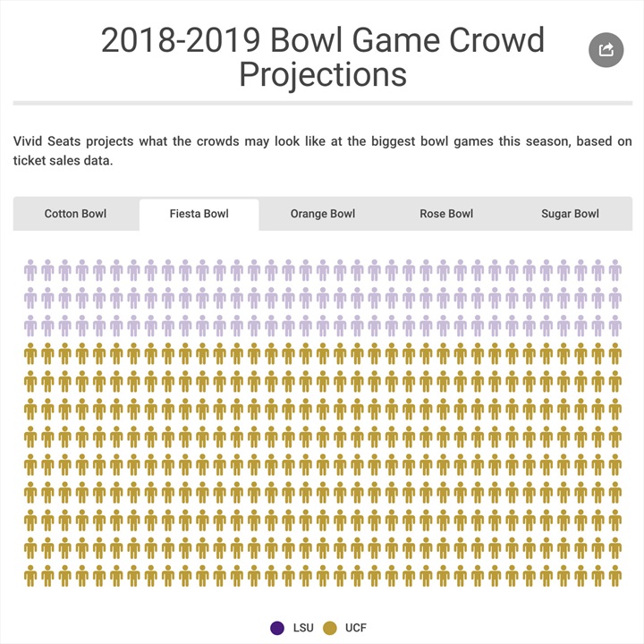Click the bottom-right gold person icon
This screenshot has height=644, width=644.
(614, 575)
